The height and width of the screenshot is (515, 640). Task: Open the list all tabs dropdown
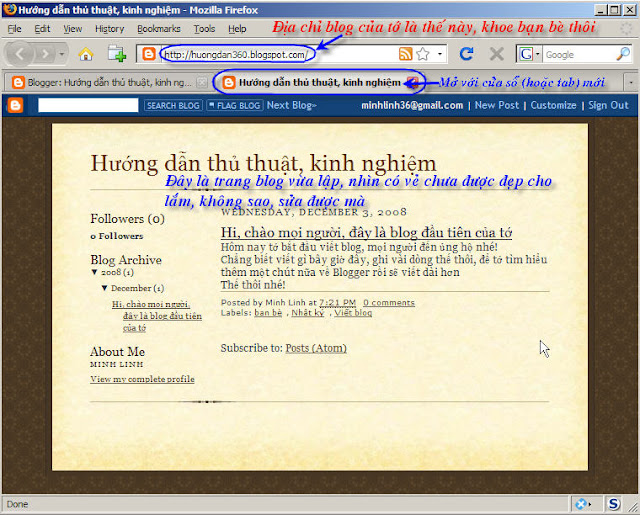(x=630, y=83)
